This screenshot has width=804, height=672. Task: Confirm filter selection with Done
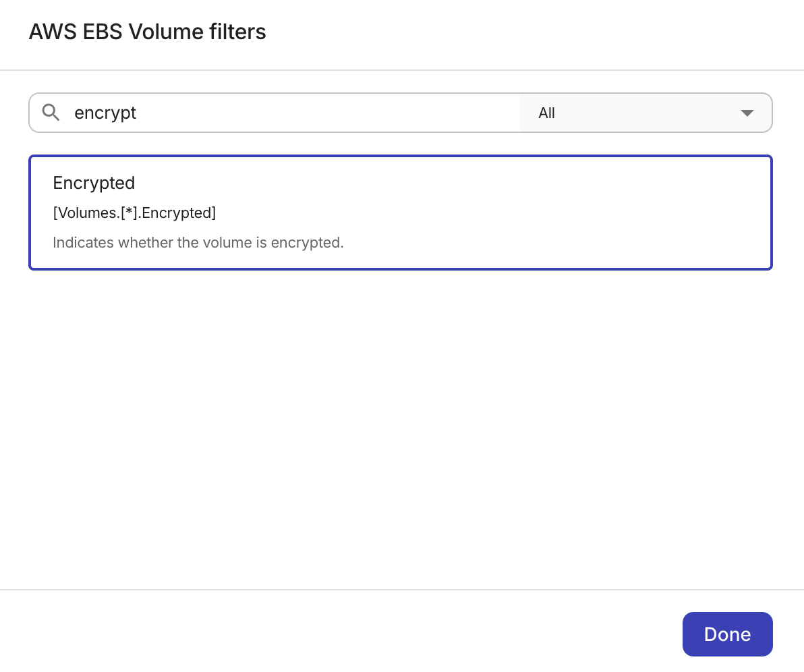tap(727, 634)
